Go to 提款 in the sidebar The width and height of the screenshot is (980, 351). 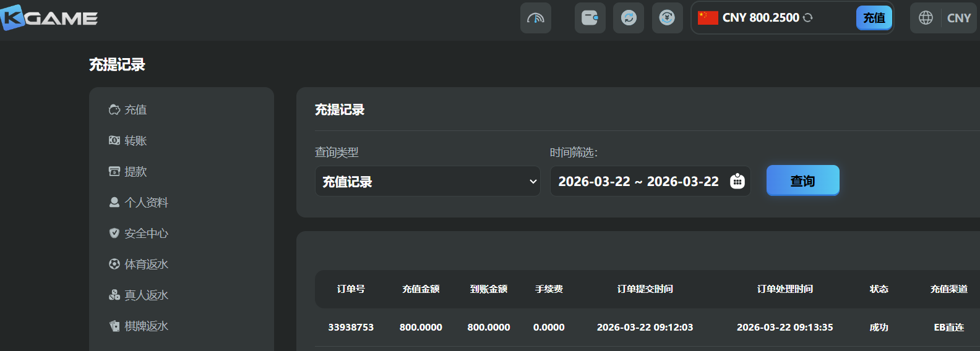135,172
